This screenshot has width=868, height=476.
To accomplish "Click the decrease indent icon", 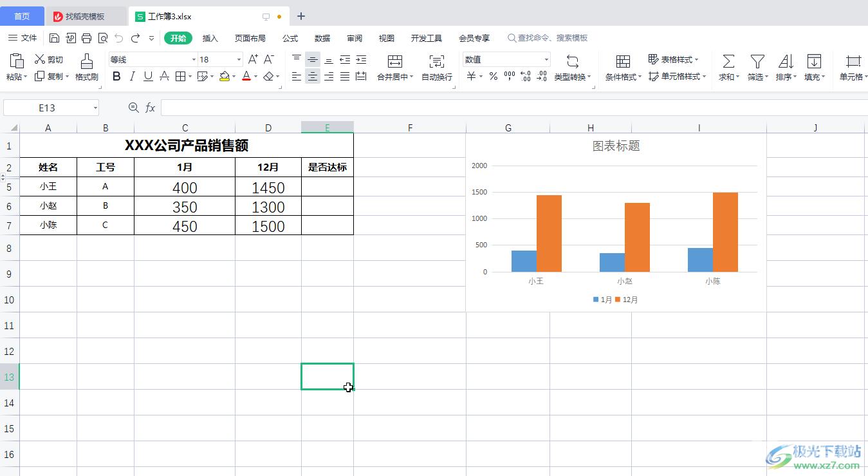I will coord(345,59).
